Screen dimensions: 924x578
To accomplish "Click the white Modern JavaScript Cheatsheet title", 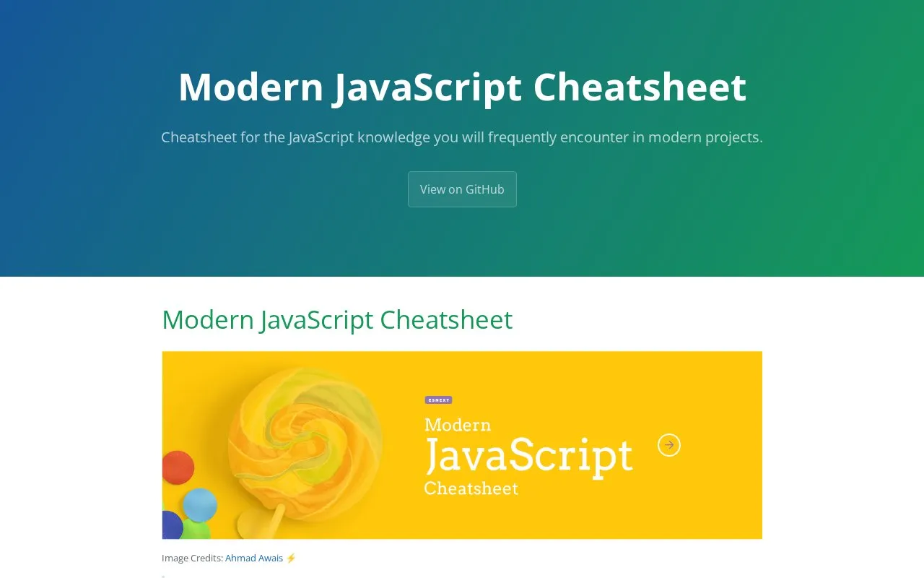I will click(x=462, y=87).
